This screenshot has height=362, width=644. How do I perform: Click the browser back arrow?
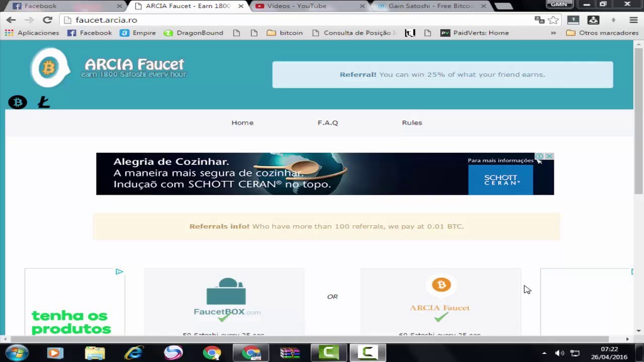[x=11, y=20]
